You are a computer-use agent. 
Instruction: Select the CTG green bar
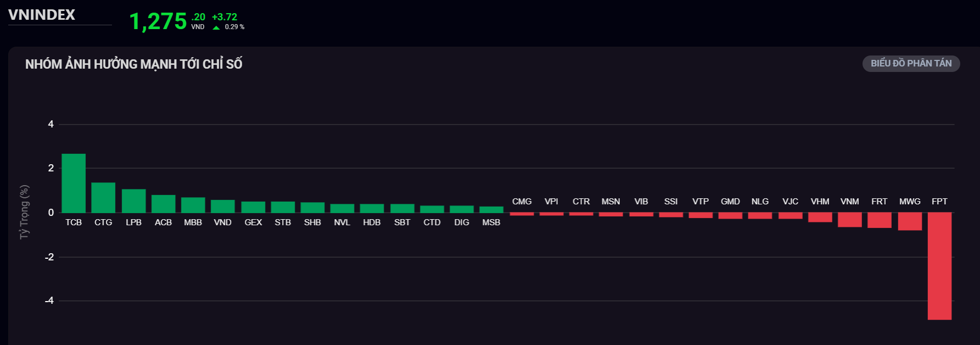(103, 198)
